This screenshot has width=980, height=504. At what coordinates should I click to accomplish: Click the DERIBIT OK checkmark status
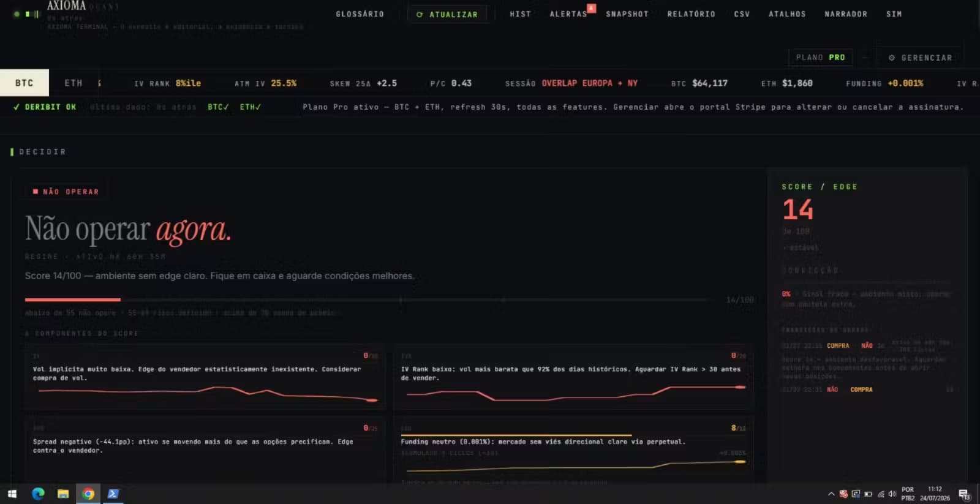point(45,107)
